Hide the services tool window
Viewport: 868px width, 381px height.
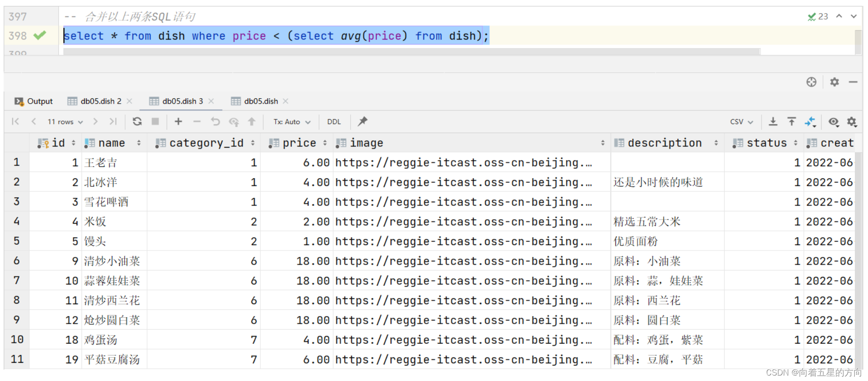pyautogui.click(x=853, y=82)
